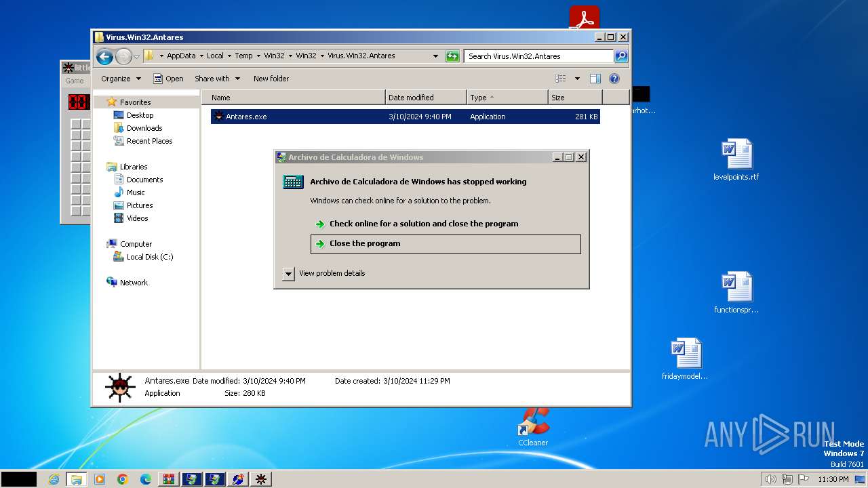Open Desktop in the navigation pane

pyautogui.click(x=140, y=115)
